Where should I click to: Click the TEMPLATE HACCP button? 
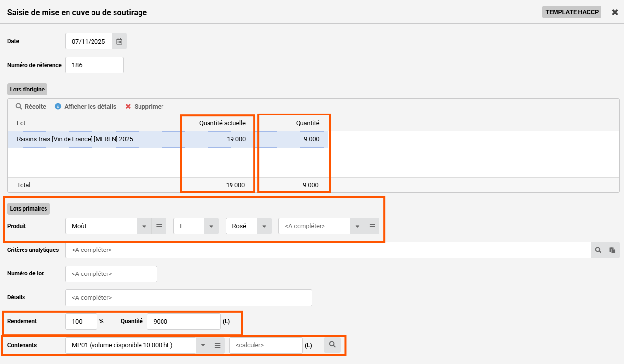572,12
